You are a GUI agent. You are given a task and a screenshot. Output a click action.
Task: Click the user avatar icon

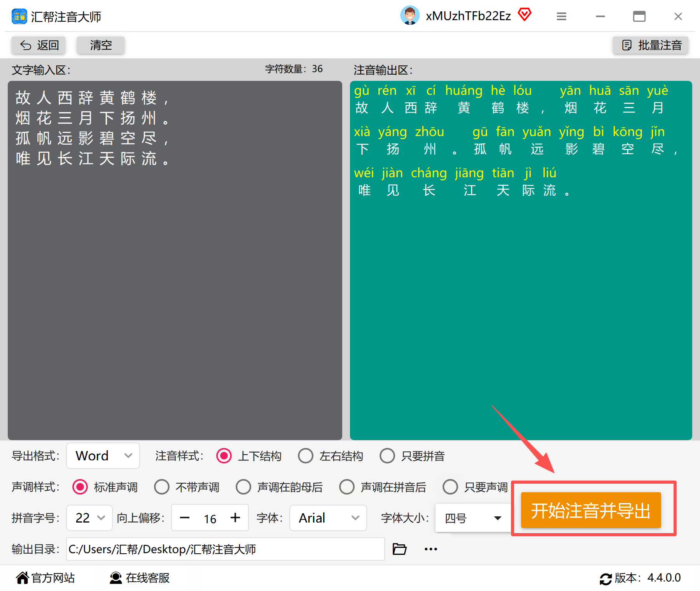[x=409, y=16]
